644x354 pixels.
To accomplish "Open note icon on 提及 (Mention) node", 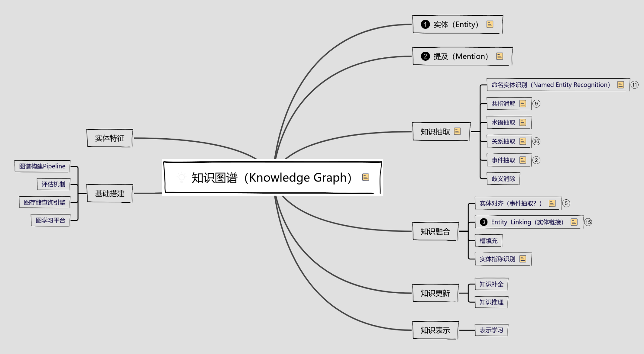I will click(x=499, y=56).
